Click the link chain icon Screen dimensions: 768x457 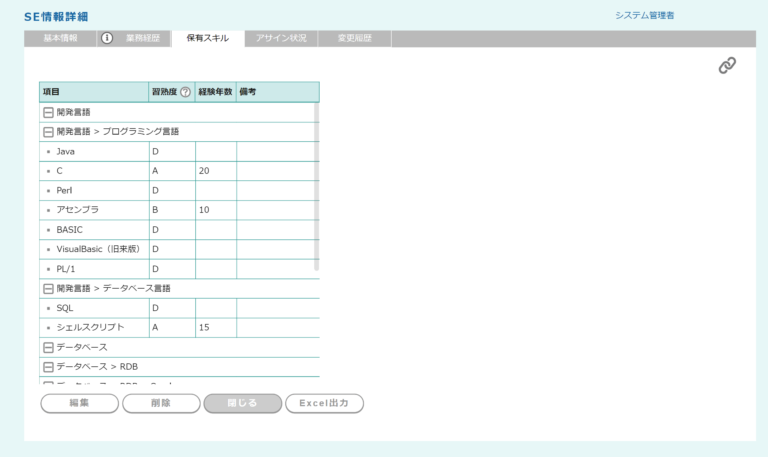pyautogui.click(x=727, y=65)
